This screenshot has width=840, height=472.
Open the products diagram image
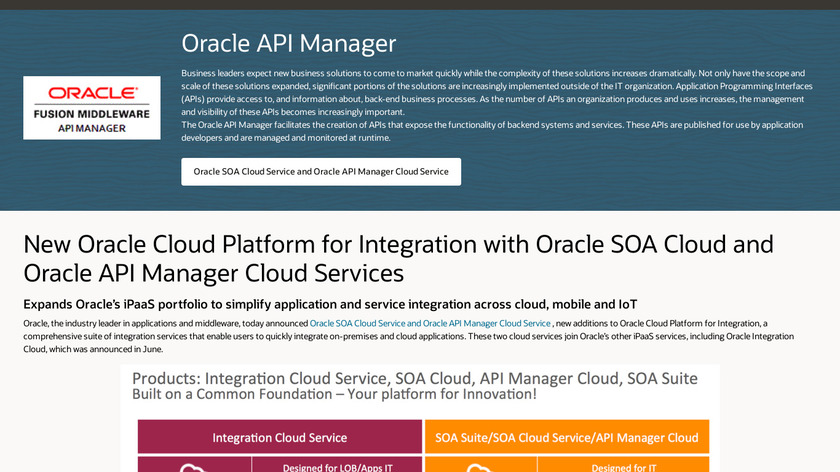(x=420, y=420)
